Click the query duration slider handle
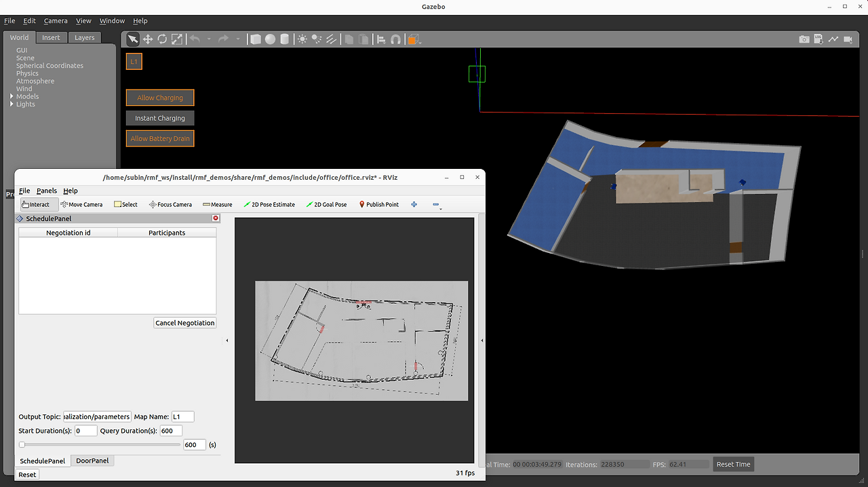Viewport: 868px width, 487px height. pos(22,445)
